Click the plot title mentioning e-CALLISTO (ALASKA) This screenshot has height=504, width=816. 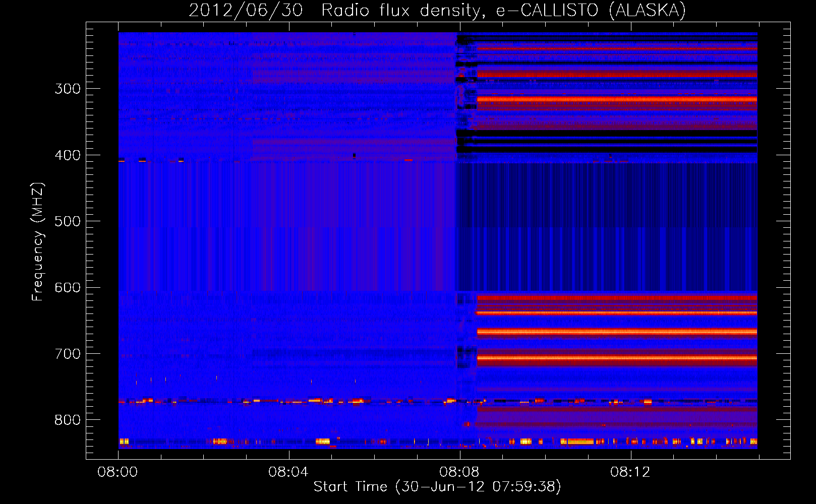[437, 10]
